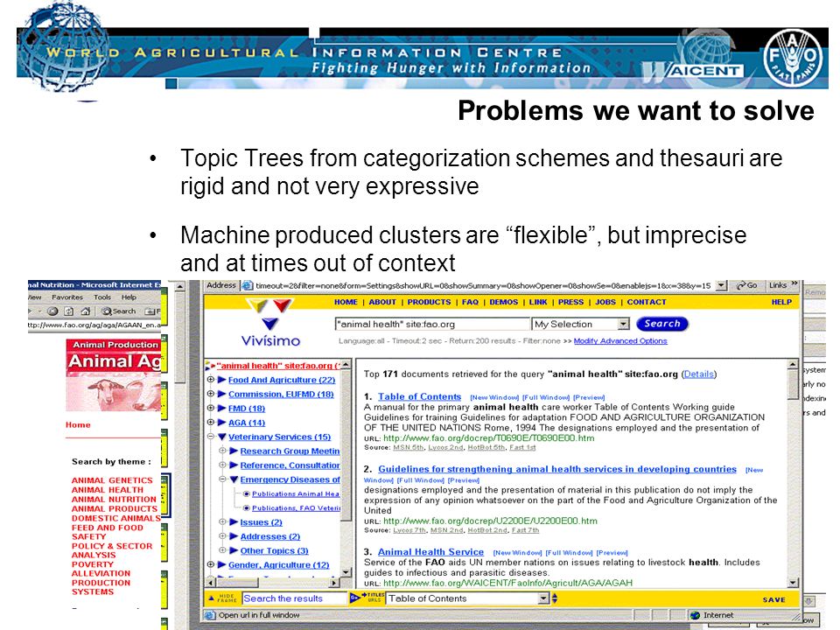This screenshot has width=840, height=630.
Task: Expand the AGA (14) cluster node
Action: coord(211,422)
